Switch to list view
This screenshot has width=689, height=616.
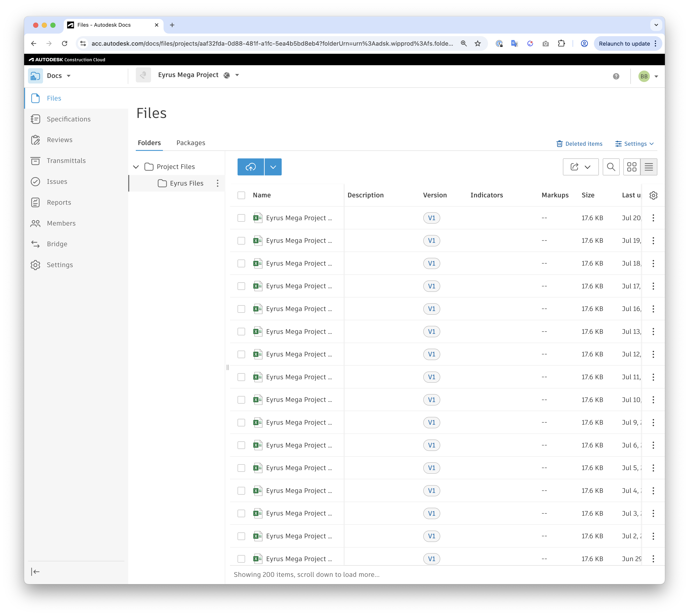tap(649, 167)
